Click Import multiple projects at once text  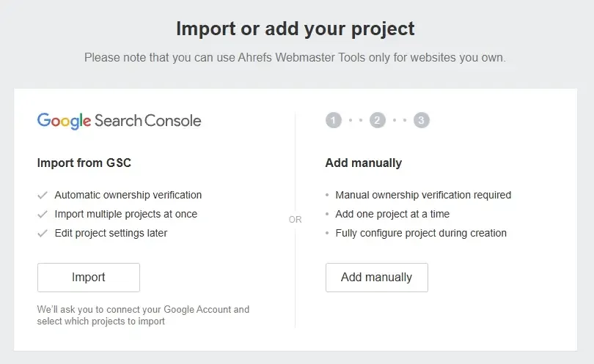126,214
